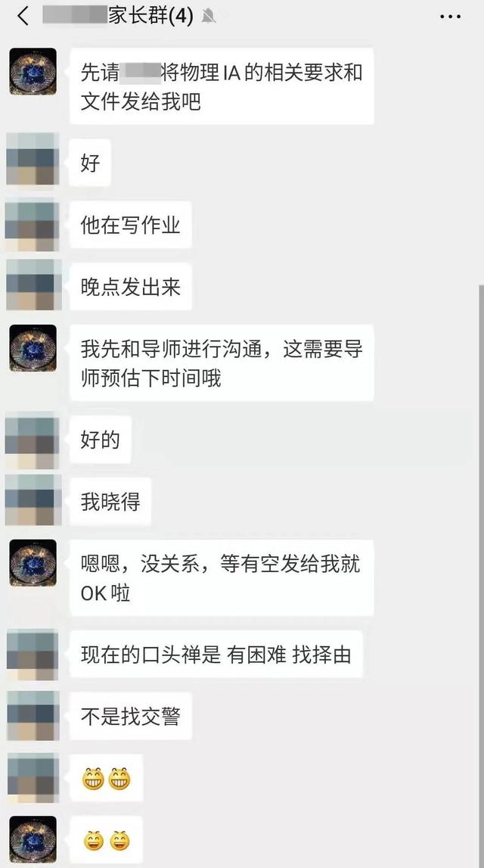Select the 这需要导师预估下时间哦 message bubble
This screenshot has width=484, height=868.
coord(222,363)
